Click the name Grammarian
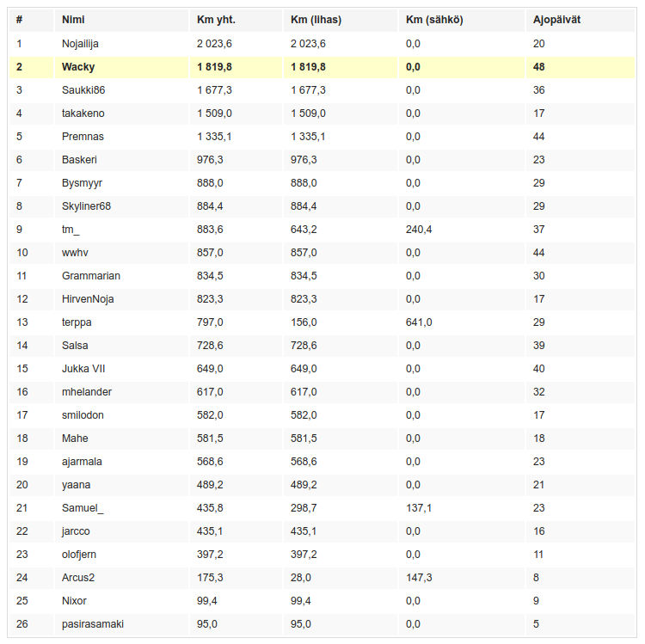 (91, 276)
